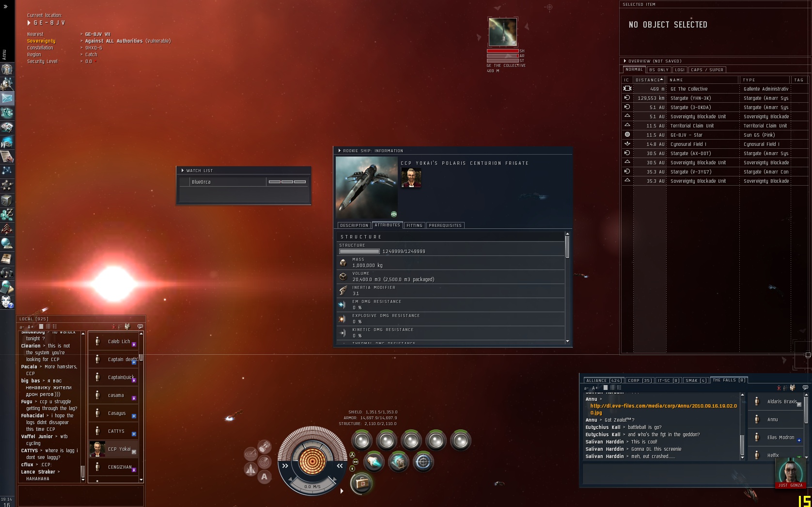
Task: Expand the GE-8JV current location arrow
Action: 29,23
